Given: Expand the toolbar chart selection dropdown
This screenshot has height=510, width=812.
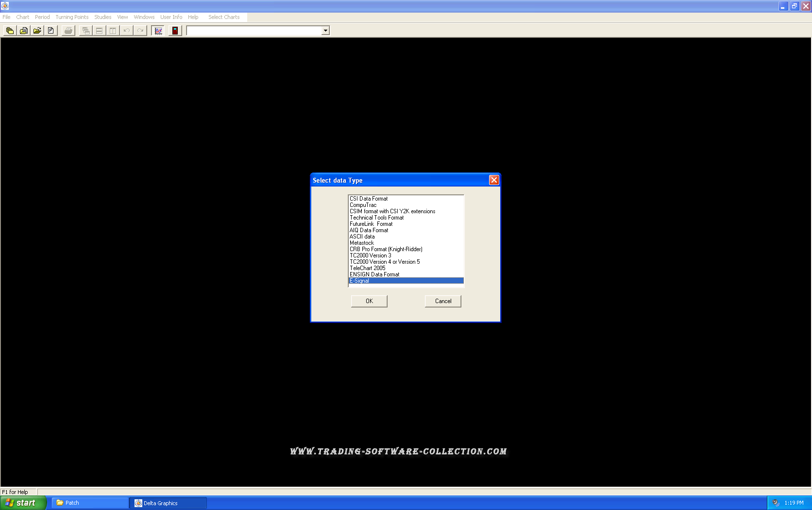Looking at the screenshot, I should pyautogui.click(x=325, y=31).
